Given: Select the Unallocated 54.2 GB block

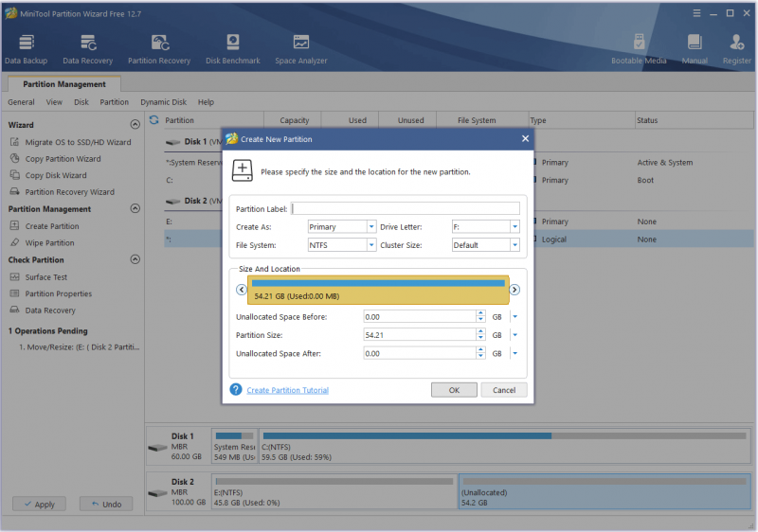Looking at the screenshot, I should coord(605,492).
